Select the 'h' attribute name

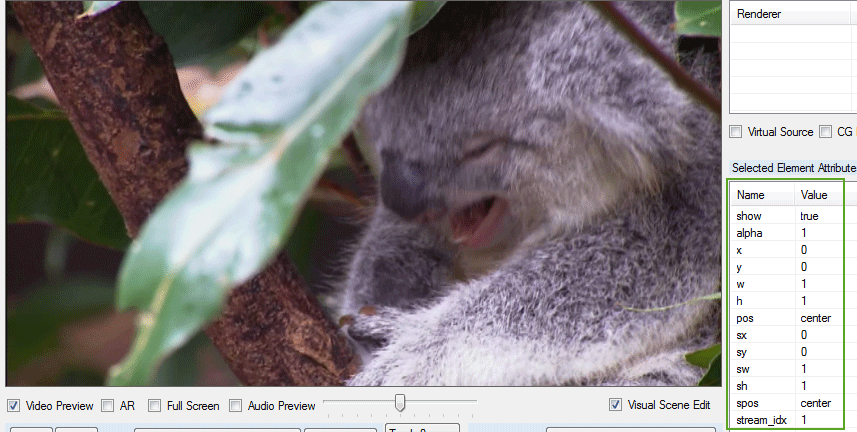coord(739,301)
